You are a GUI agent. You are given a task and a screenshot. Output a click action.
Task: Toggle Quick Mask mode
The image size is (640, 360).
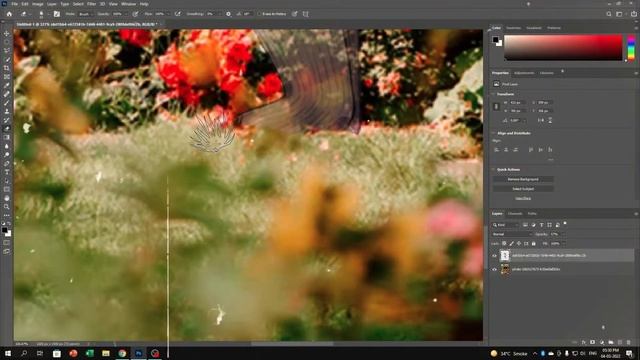coord(7,243)
